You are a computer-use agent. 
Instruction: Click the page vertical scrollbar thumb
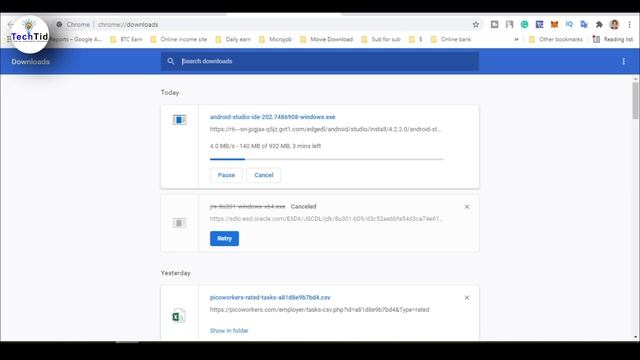point(636,100)
